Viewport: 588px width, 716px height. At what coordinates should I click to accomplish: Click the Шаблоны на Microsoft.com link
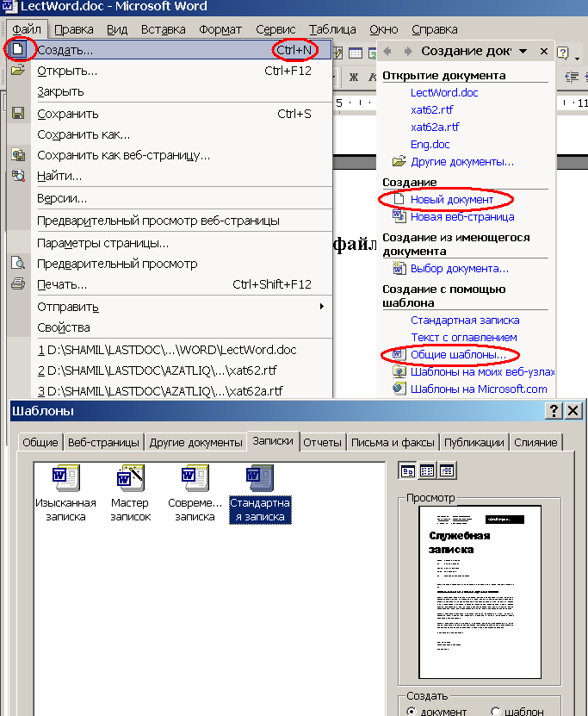pos(479,389)
